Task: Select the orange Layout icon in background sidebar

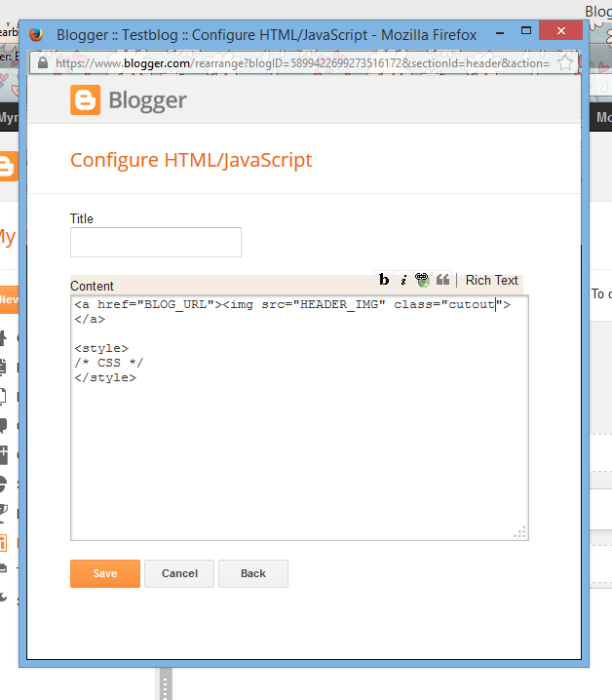Action: (x=3, y=542)
